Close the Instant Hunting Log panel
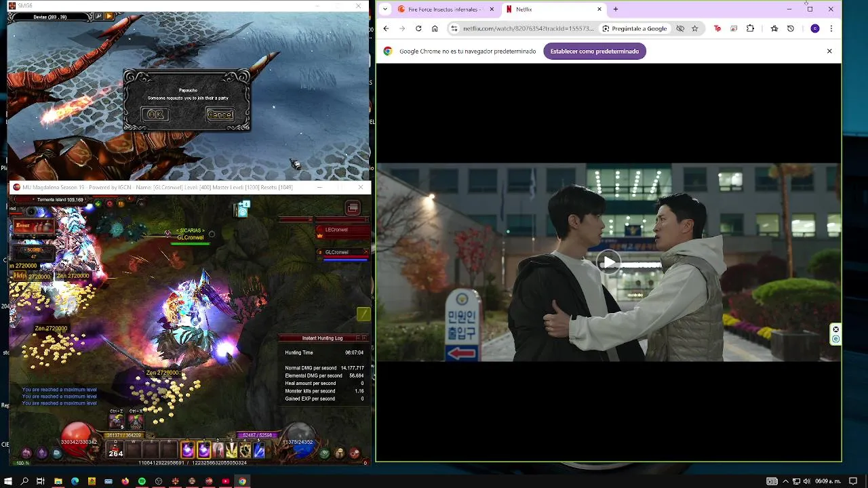868x488 pixels. click(x=364, y=338)
